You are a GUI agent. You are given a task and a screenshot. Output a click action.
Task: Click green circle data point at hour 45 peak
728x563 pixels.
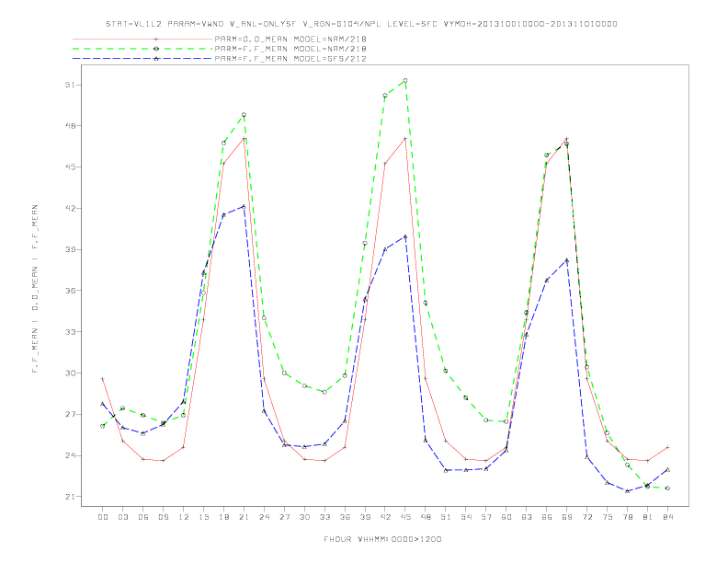tap(405, 80)
